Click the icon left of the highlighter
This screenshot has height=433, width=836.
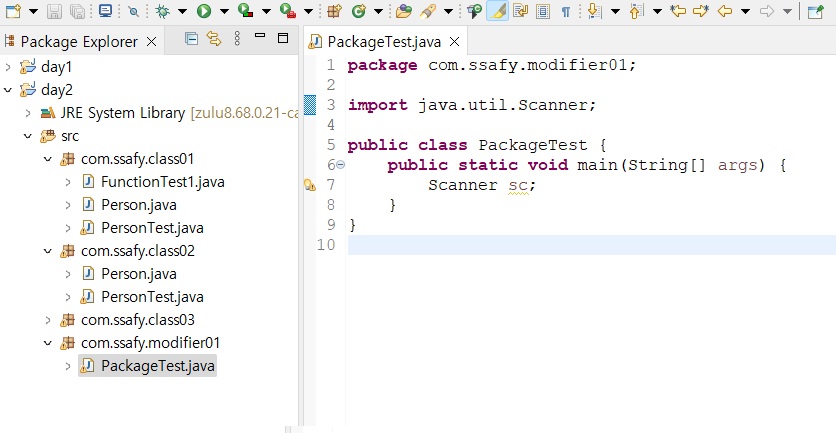(x=474, y=11)
